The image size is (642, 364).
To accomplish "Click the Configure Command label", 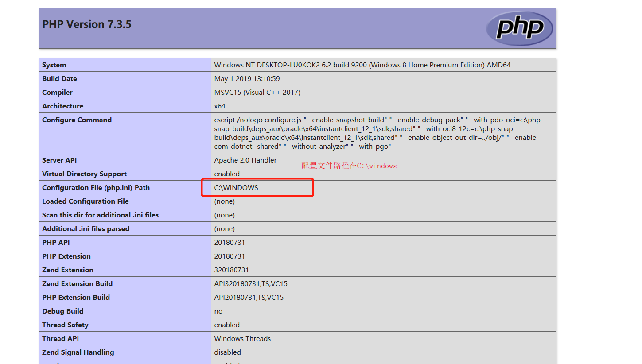I will click(x=77, y=120).
